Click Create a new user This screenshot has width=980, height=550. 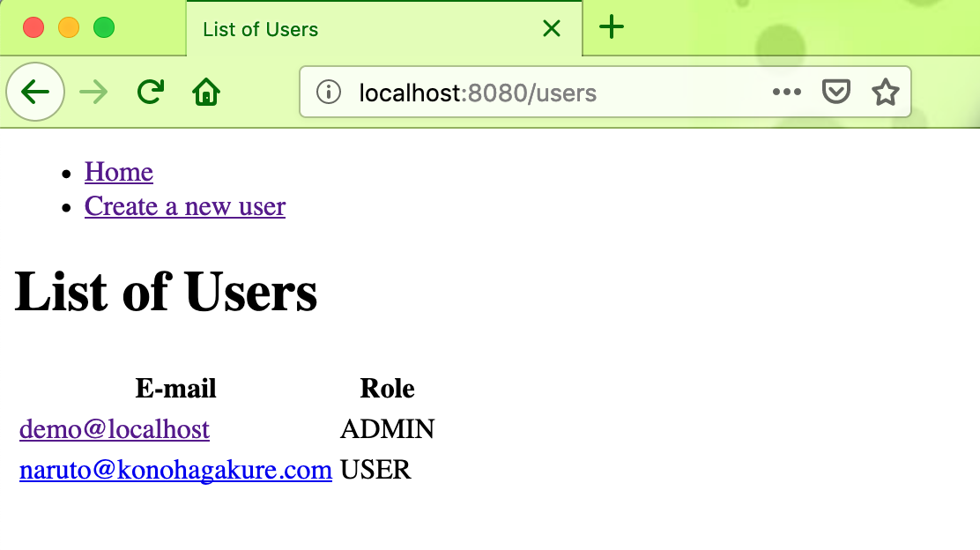[184, 206]
